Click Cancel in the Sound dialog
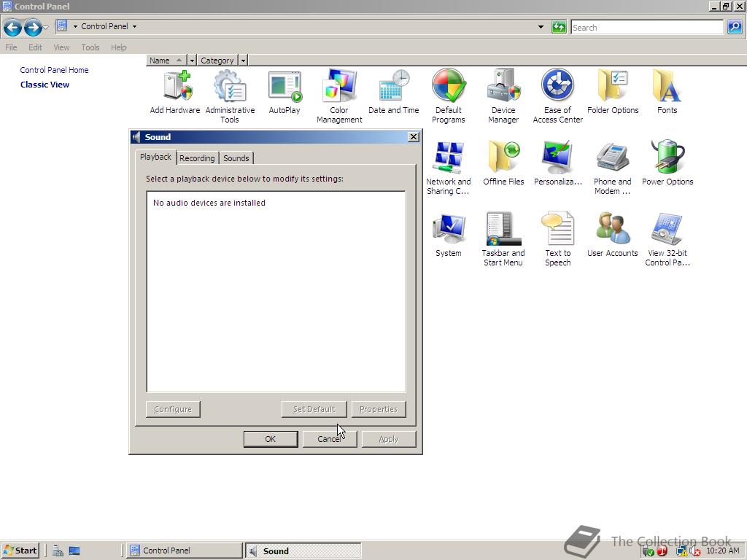 coord(329,439)
